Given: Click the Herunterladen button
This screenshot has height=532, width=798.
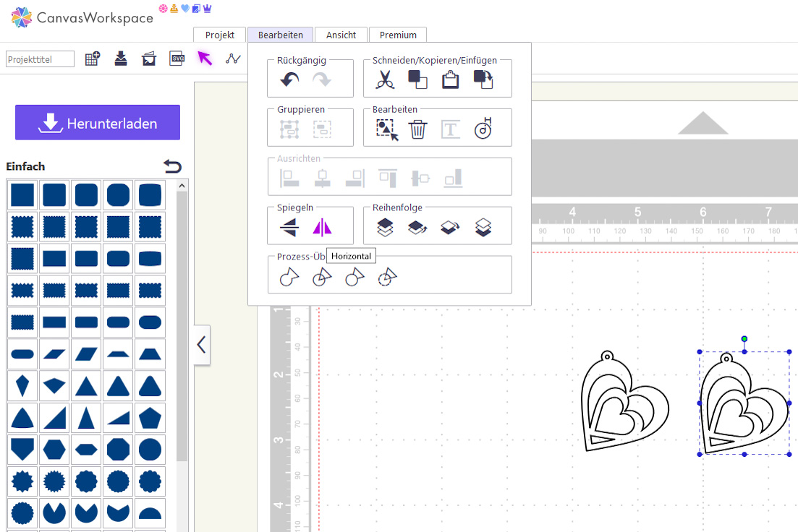Looking at the screenshot, I should pos(98,123).
